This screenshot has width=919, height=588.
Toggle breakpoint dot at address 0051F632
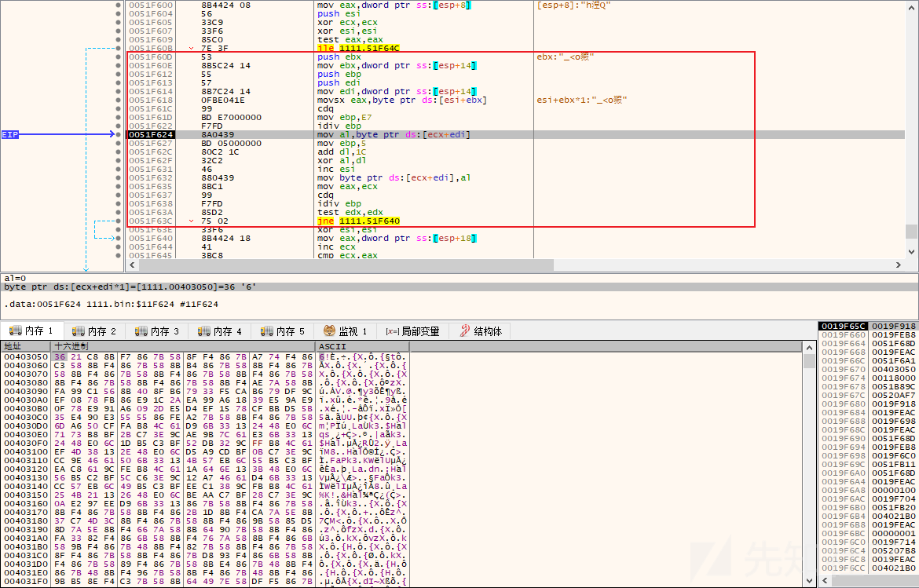119,177
